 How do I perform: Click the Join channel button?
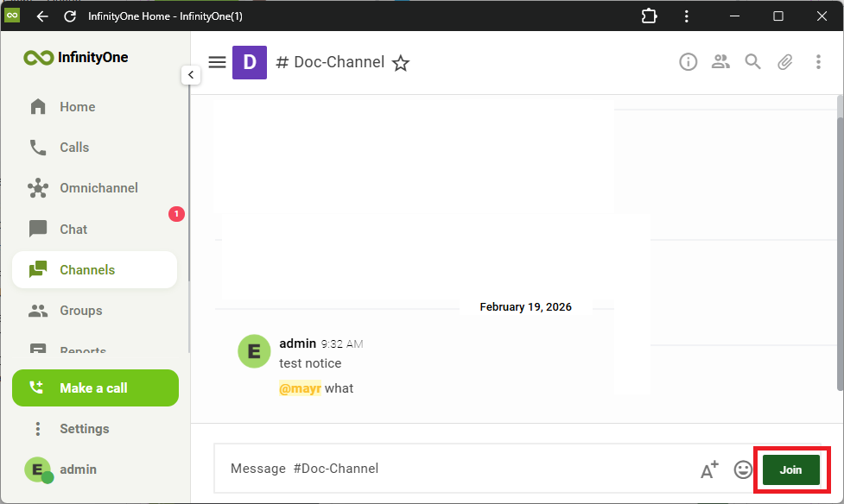coord(790,469)
